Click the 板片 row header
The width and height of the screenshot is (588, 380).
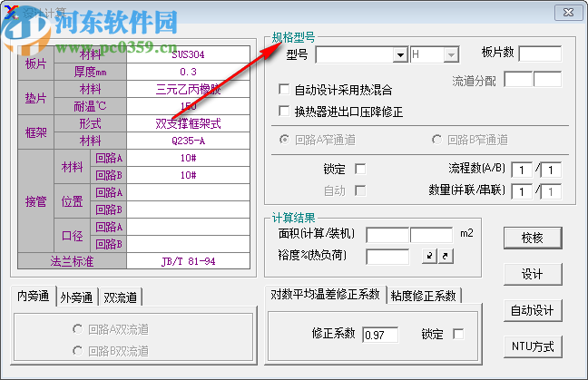[35, 63]
